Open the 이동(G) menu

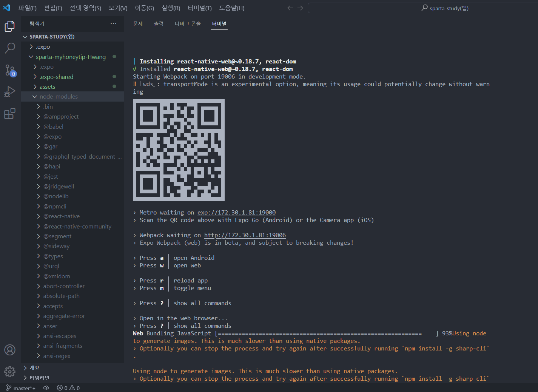point(145,8)
